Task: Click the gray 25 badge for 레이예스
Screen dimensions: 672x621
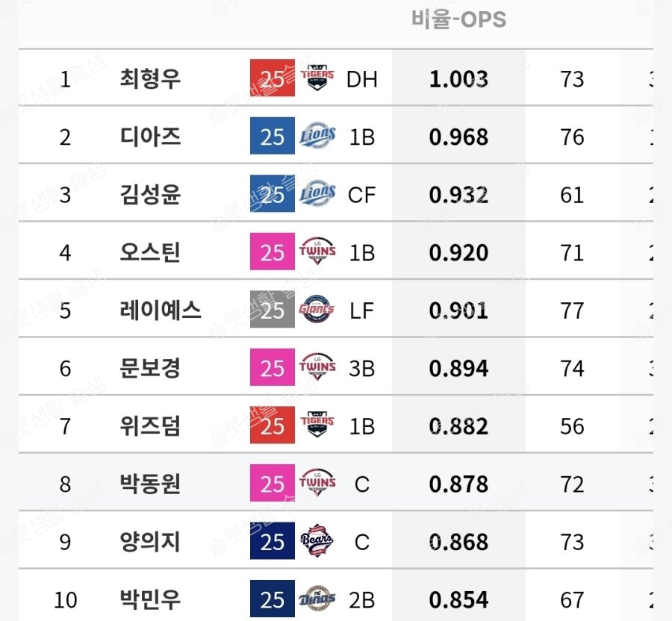Action: pos(273,309)
